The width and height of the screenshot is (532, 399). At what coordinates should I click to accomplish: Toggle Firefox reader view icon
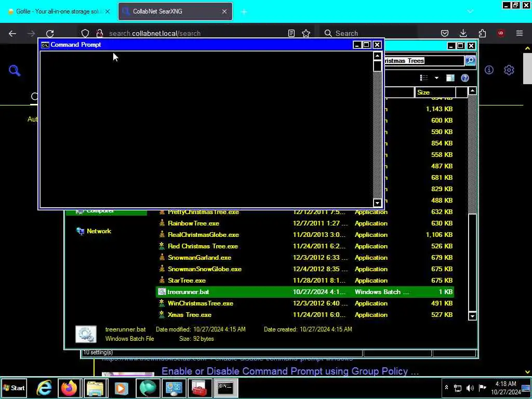click(291, 33)
